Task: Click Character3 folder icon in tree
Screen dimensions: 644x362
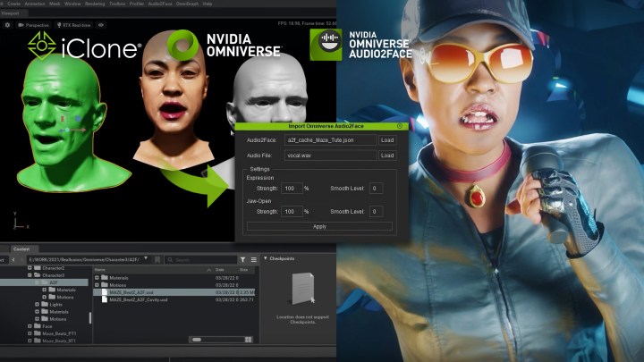Action: click(38, 275)
